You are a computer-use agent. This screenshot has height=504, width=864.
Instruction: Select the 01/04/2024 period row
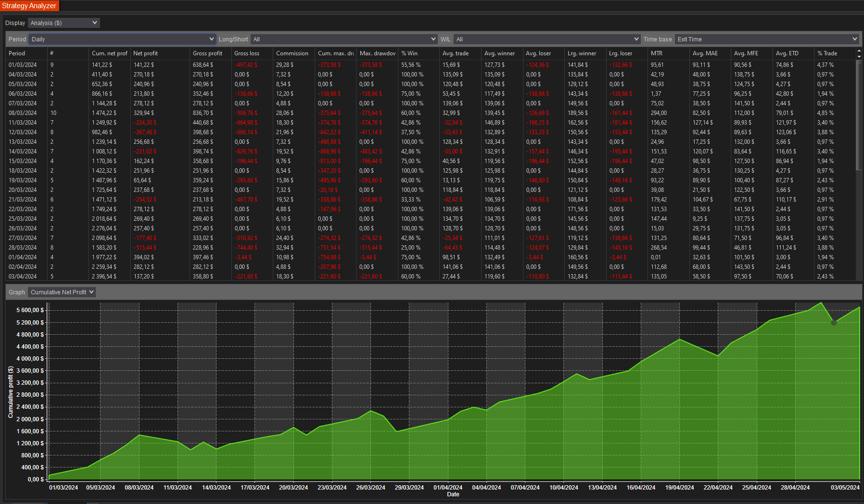click(x=431, y=257)
